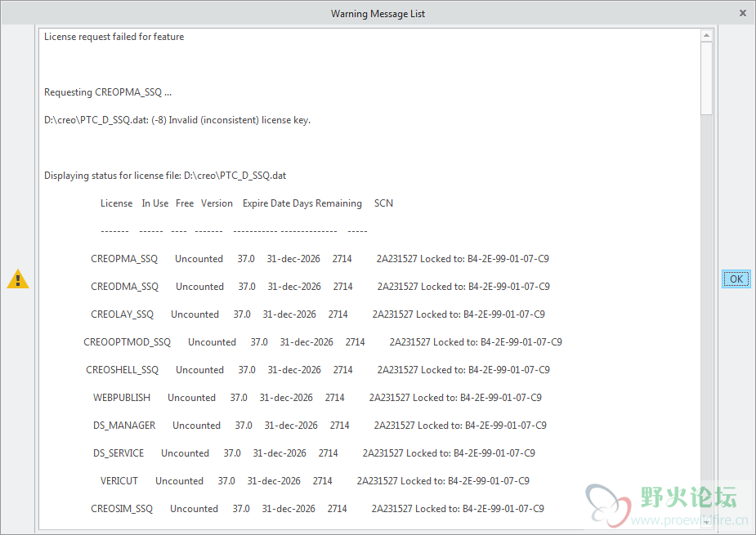756x535 pixels.
Task: Click the WEBPUBLISH license name
Action: tap(122, 398)
